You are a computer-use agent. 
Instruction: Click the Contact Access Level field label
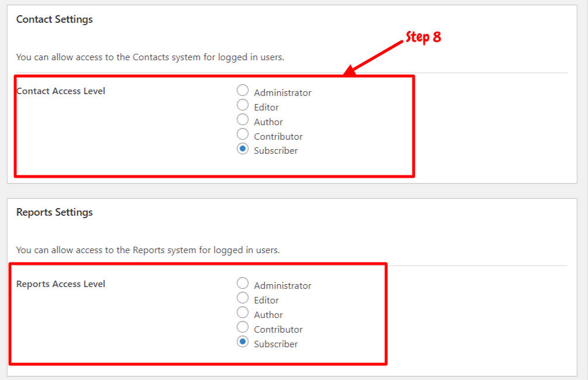pyautogui.click(x=61, y=91)
